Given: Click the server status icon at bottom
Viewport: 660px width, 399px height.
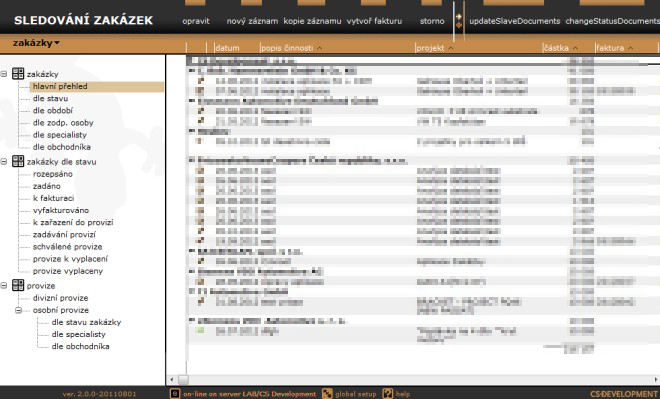Looking at the screenshot, I should pos(175,394).
